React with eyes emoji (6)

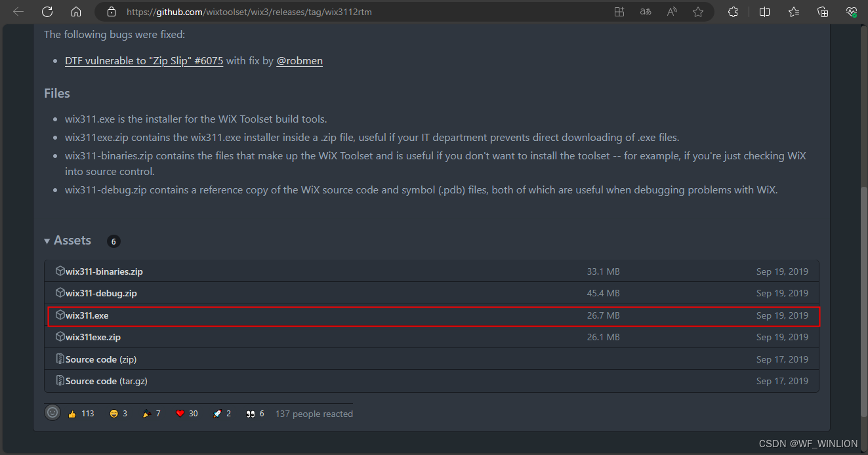(255, 414)
